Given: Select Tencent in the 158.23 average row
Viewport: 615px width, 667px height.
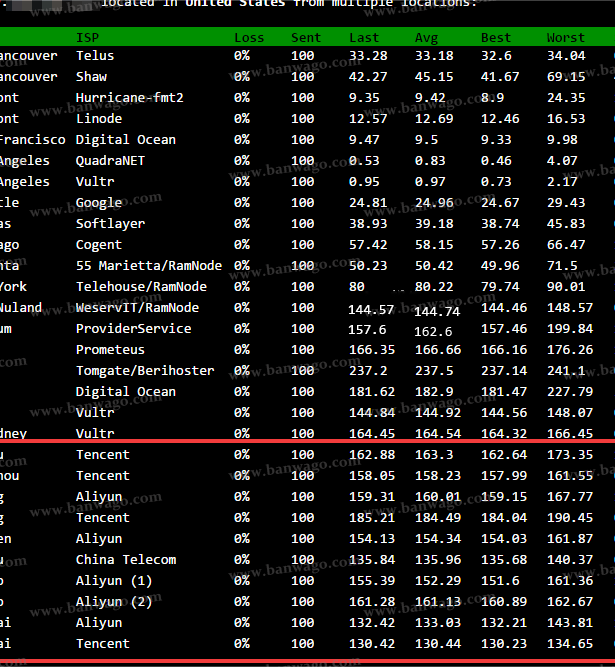Looking at the screenshot, I should coord(103,476).
